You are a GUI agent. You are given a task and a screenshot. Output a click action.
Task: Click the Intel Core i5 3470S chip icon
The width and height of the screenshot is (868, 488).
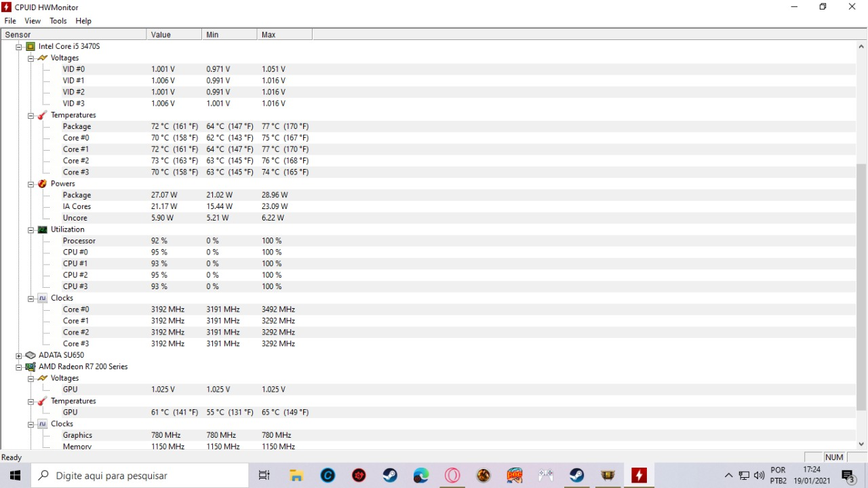tap(31, 46)
